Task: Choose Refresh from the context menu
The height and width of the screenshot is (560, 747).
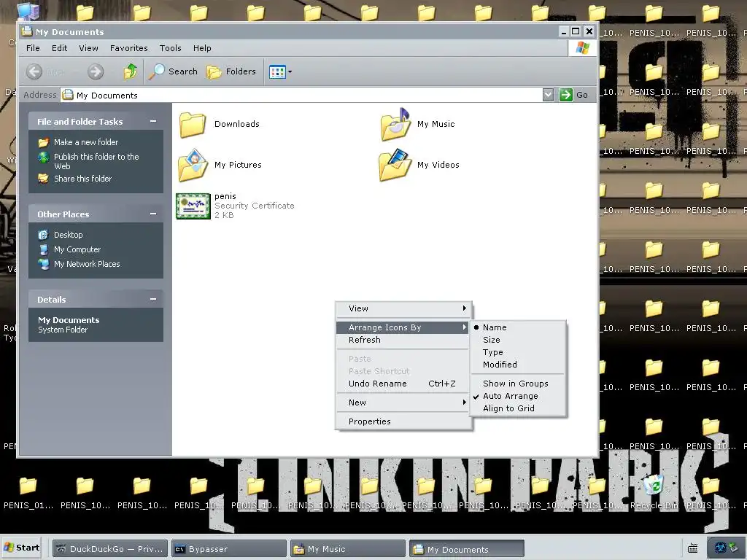Action: pyautogui.click(x=403, y=340)
